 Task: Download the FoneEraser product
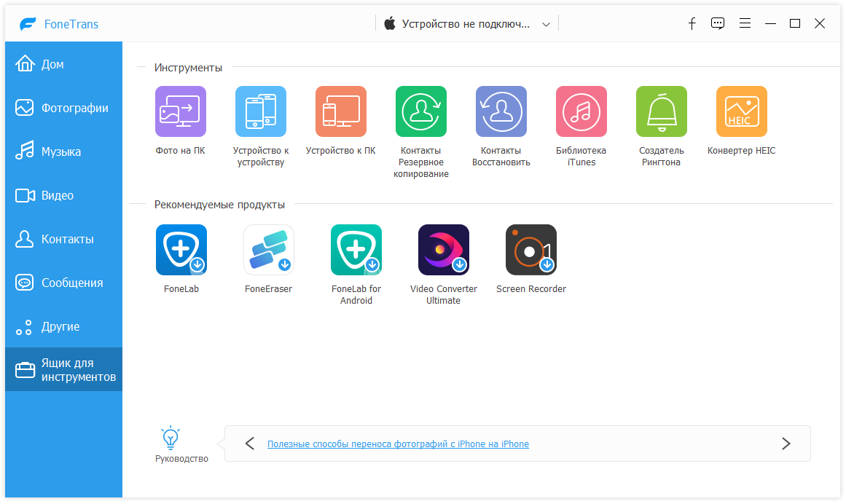(x=269, y=250)
